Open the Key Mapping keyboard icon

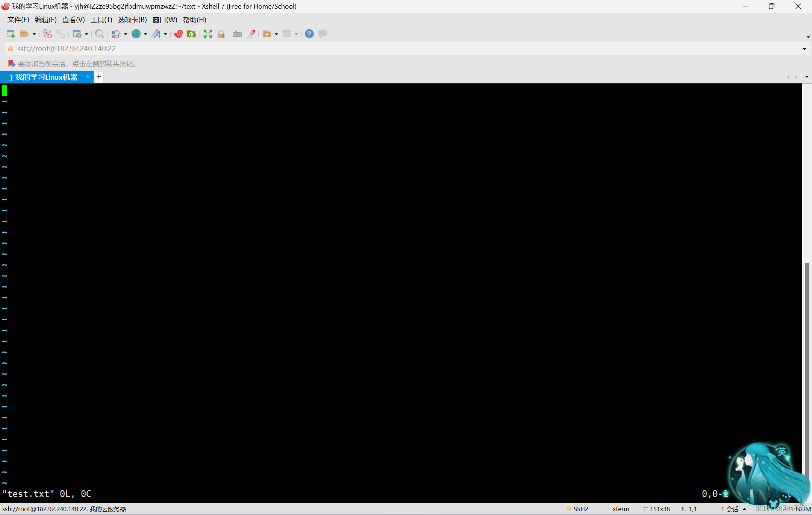click(237, 34)
